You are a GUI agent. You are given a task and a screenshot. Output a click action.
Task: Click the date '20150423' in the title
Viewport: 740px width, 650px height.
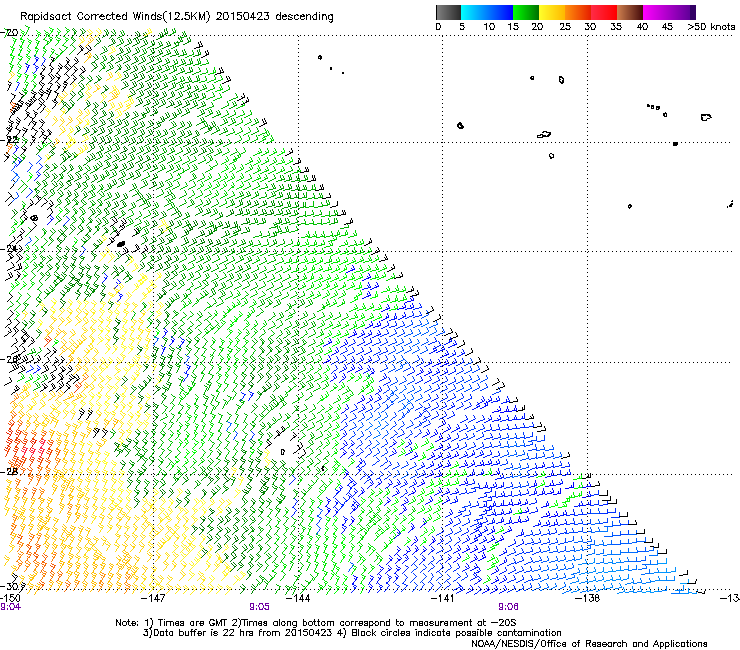pos(243,16)
